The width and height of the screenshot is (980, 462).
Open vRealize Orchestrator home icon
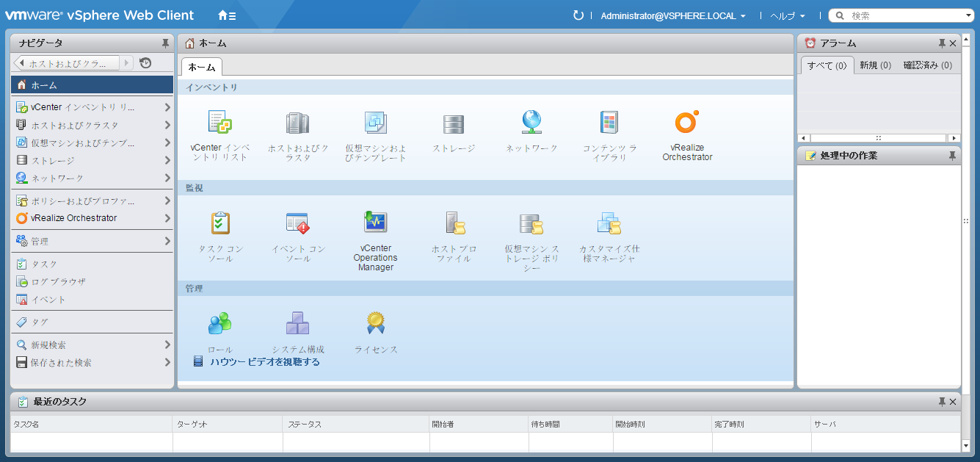[x=687, y=122]
